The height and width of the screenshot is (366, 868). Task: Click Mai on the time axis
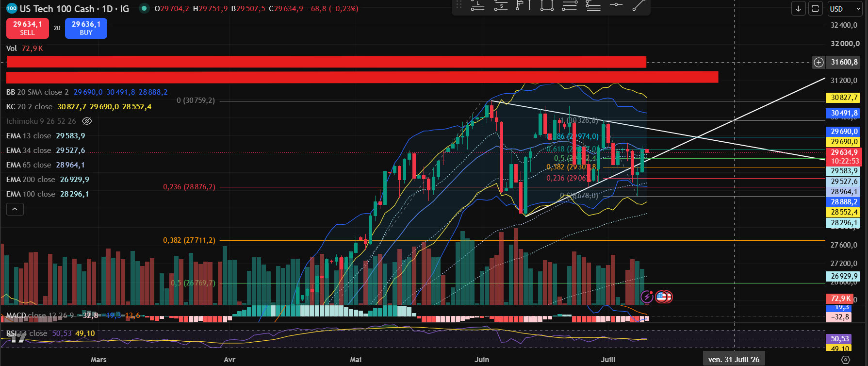pyautogui.click(x=356, y=360)
